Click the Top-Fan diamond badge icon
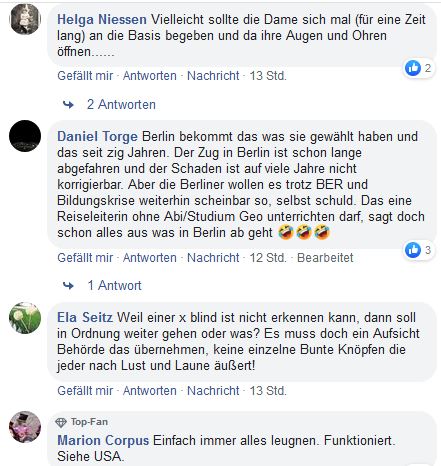 click(61, 422)
